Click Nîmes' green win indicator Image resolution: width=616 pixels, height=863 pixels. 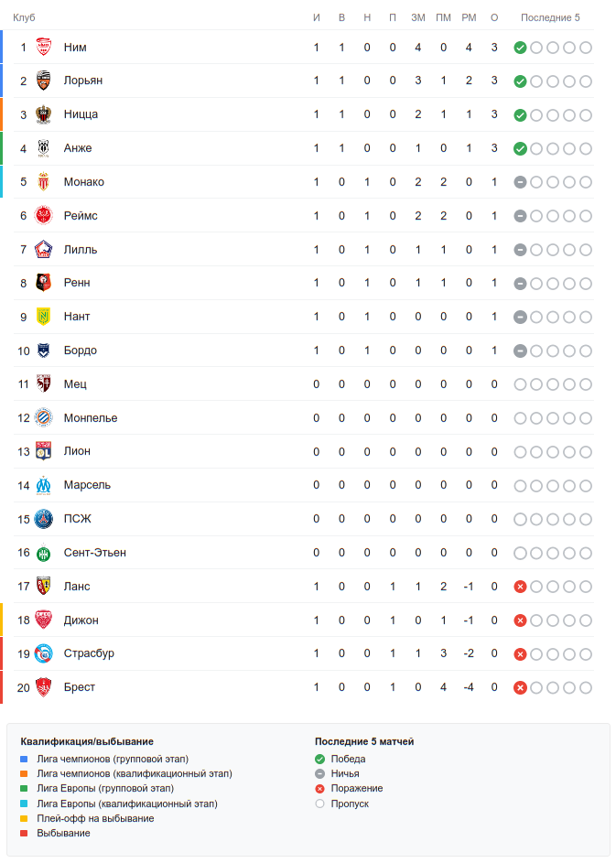tap(520, 48)
